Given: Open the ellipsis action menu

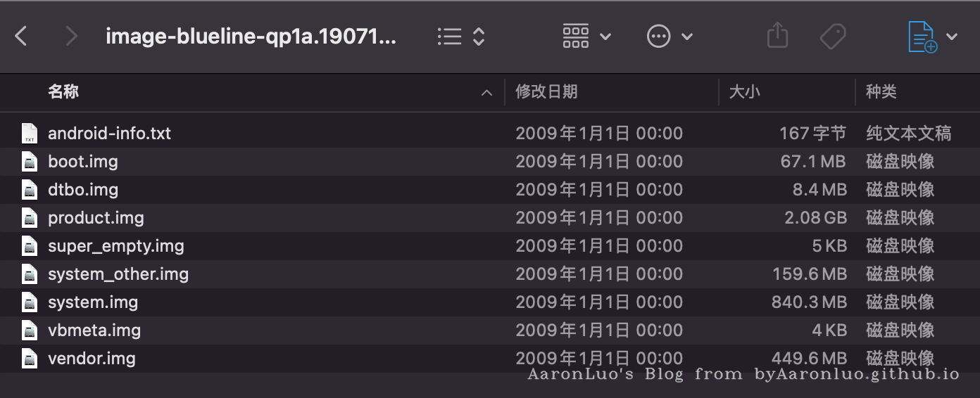Looking at the screenshot, I should point(669,37).
